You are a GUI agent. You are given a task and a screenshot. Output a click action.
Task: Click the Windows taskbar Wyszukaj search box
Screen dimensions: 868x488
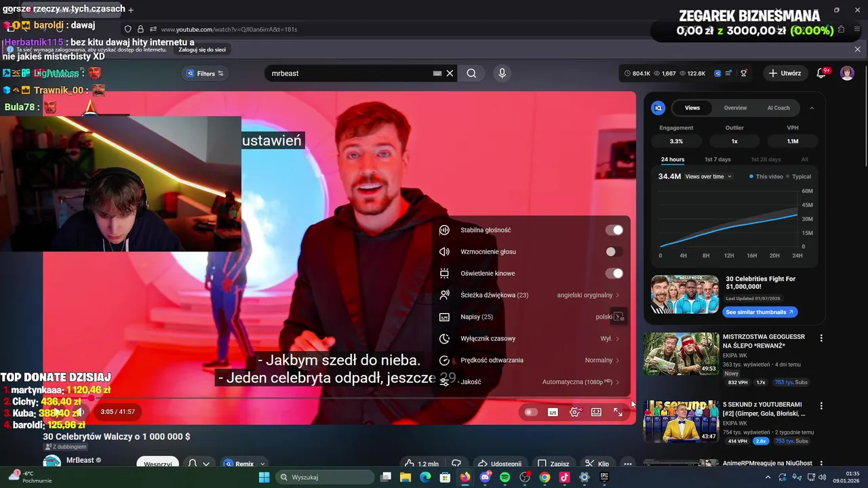click(325, 477)
